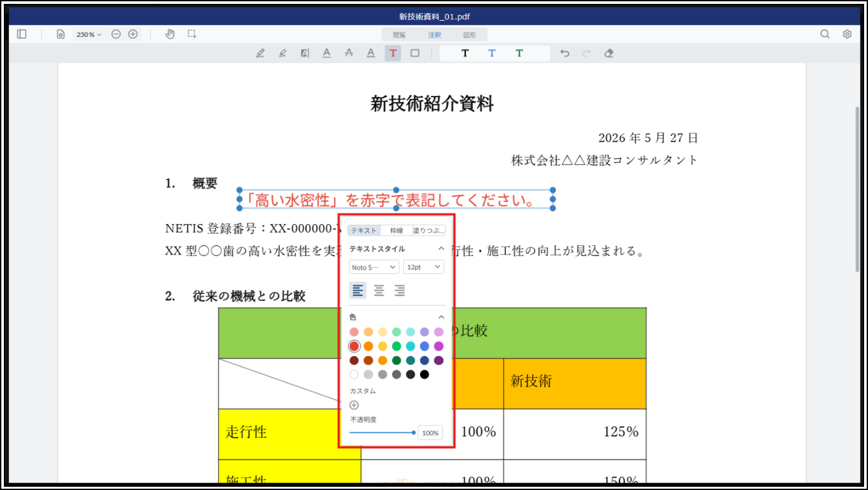
Task: Click the page fit icon beside 250%
Action: 60,34
